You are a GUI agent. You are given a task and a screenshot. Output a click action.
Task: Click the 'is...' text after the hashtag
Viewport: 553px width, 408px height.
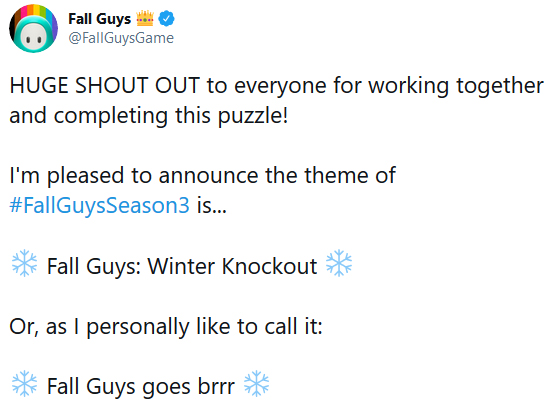point(212,205)
